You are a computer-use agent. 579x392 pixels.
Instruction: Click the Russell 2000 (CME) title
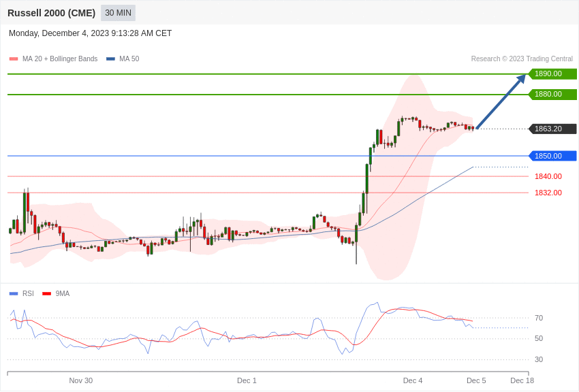click(x=51, y=13)
